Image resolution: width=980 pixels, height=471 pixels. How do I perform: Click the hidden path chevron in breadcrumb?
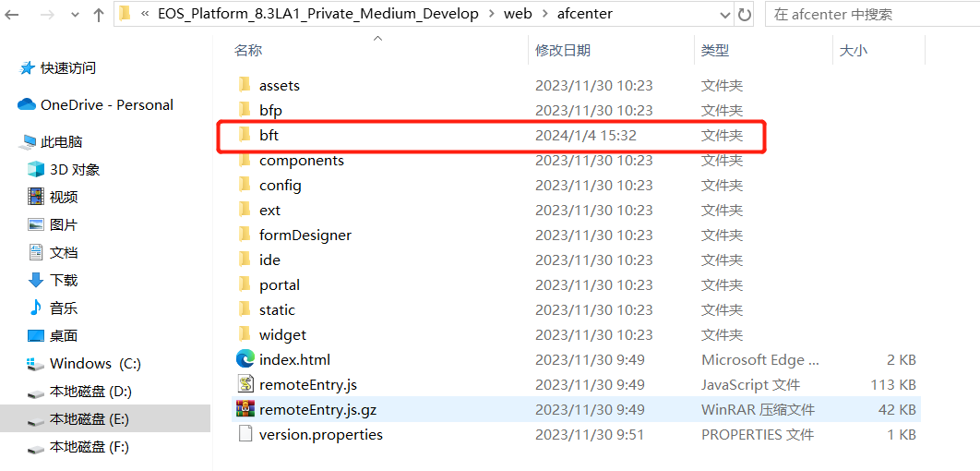pos(145,15)
